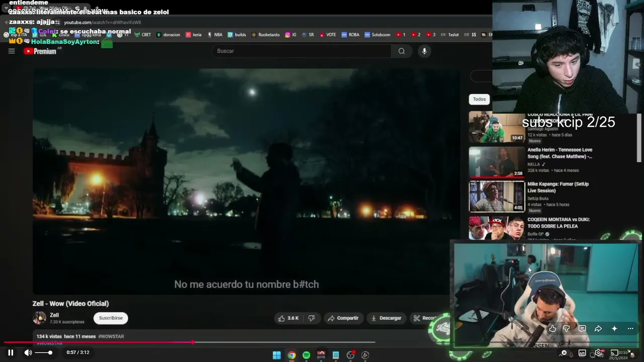Image resolution: width=644 pixels, height=362 pixels.
Task: Open overlay video more options menu
Action: [x=630, y=329]
